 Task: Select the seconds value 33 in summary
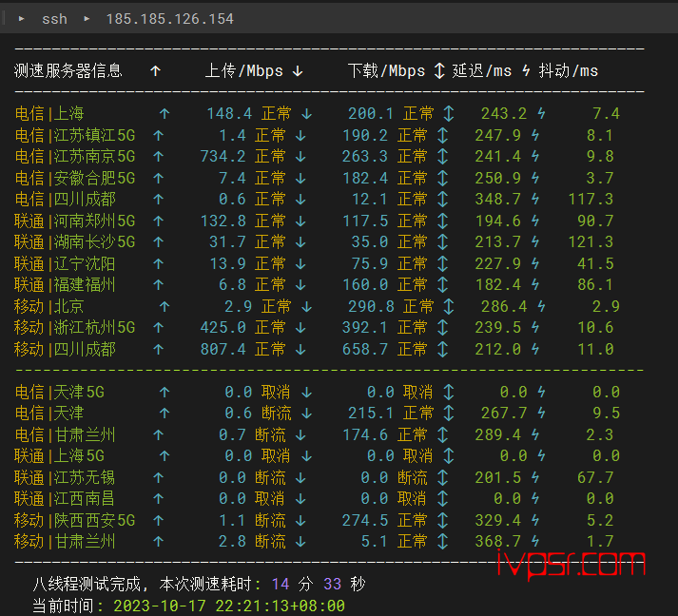click(x=332, y=584)
